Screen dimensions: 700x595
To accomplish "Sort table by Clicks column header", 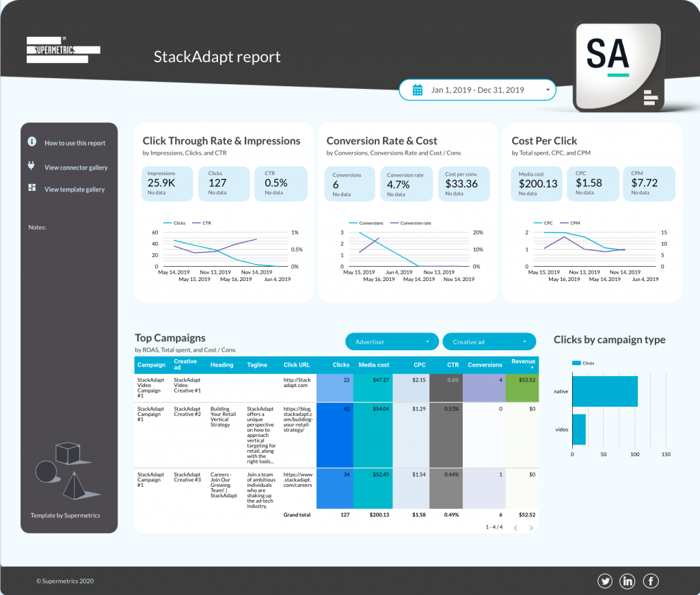I will coord(340,365).
